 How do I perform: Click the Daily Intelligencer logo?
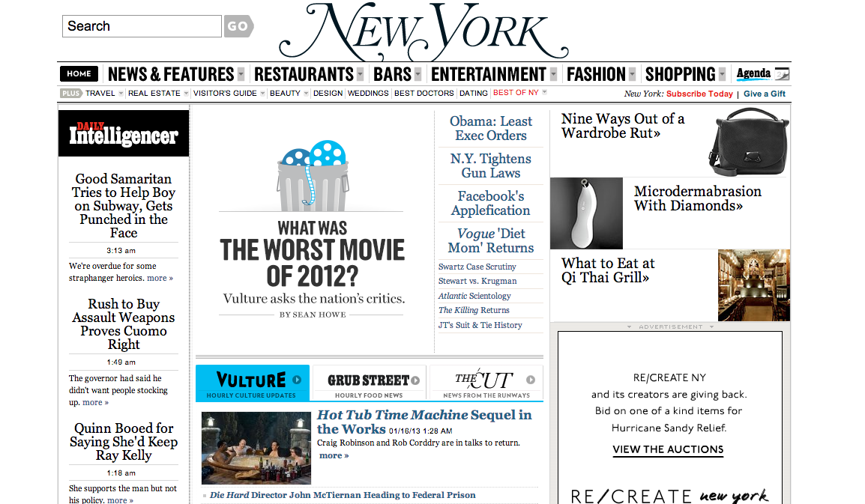[124, 133]
